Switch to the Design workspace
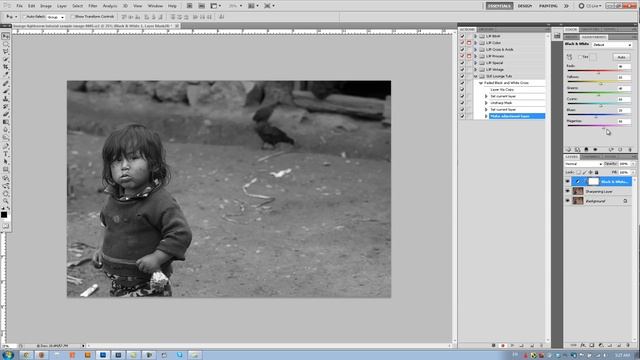Viewport: 640px width, 360px height. [x=525, y=6]
